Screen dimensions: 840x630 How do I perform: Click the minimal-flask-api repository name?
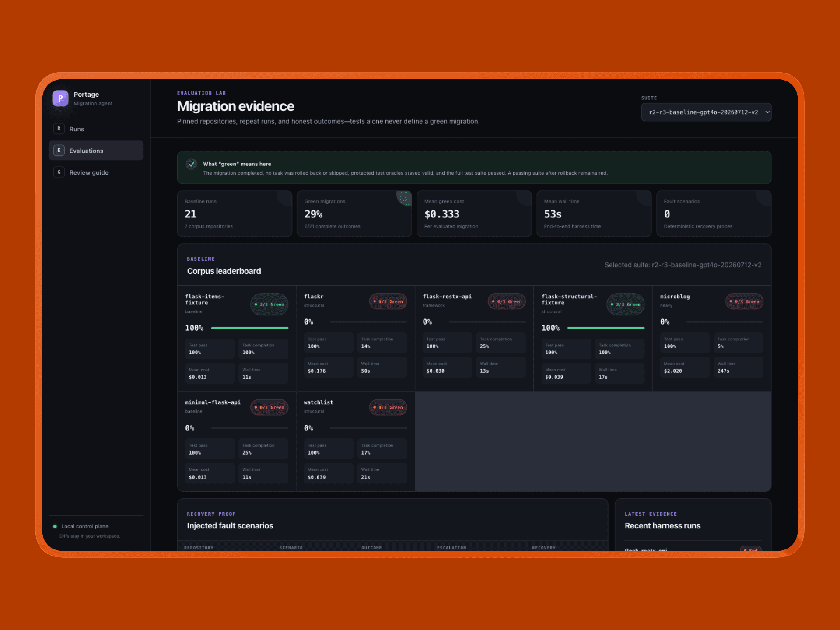tap(213, 402)
